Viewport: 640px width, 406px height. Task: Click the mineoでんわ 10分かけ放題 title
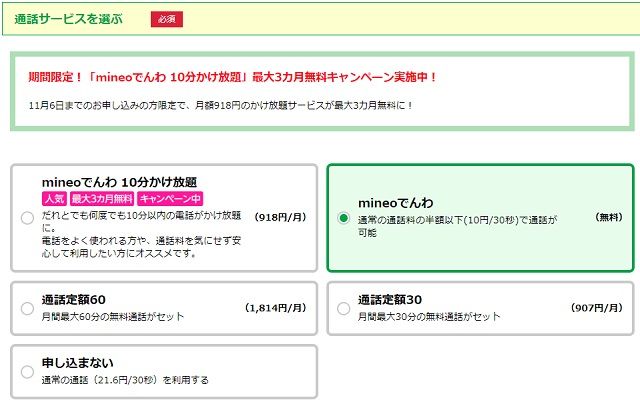[x=119, y=182]
